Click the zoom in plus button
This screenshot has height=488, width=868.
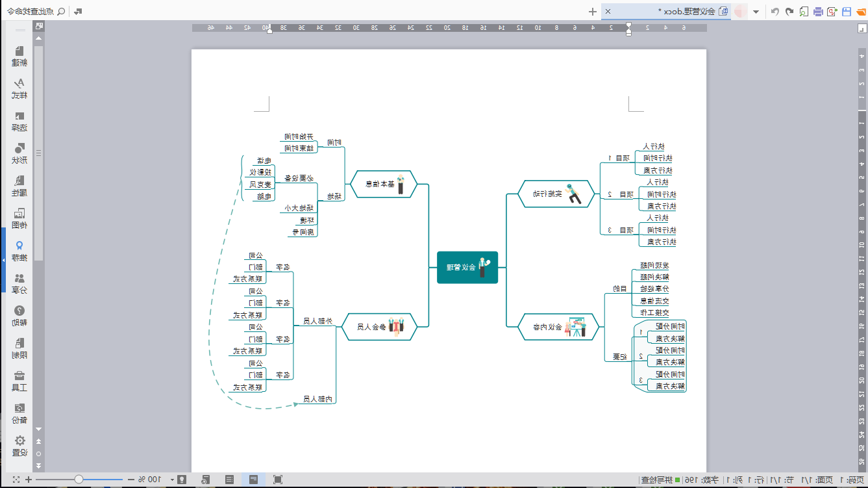pos(30,480)
